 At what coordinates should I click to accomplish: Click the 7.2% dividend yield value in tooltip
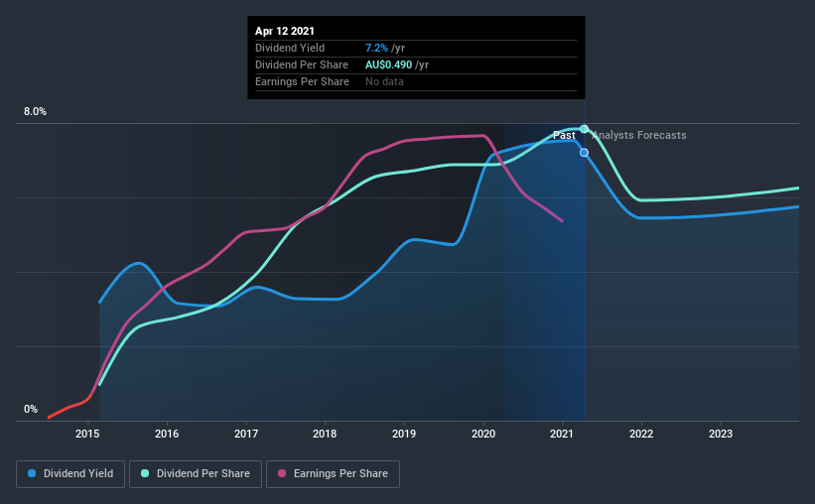[x=376, y=48]
